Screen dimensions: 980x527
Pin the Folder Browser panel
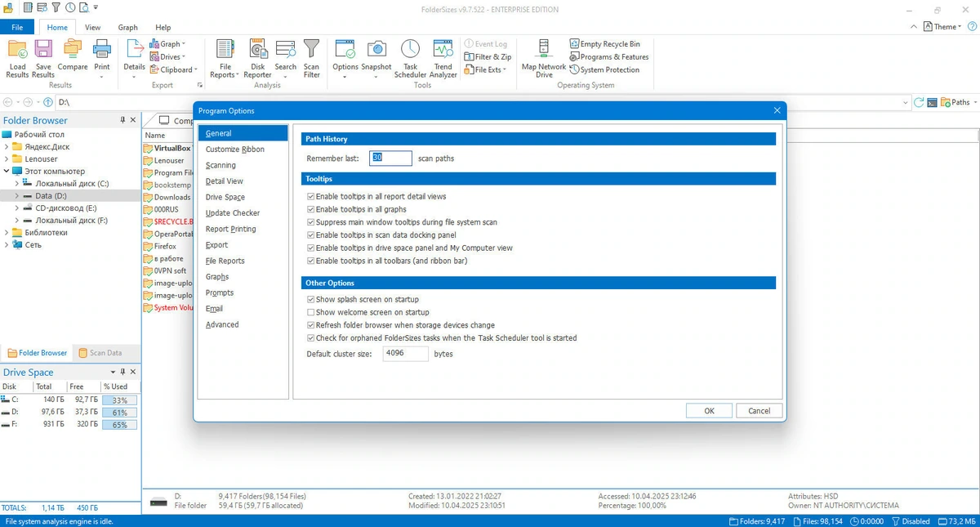tap(122, 120)
